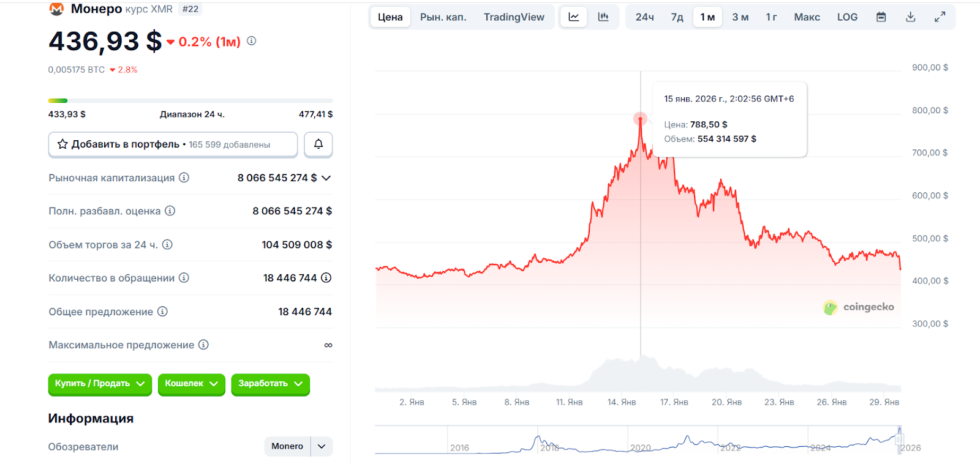Select the Цена tab

pyautogui.click(x=390, y=17)
